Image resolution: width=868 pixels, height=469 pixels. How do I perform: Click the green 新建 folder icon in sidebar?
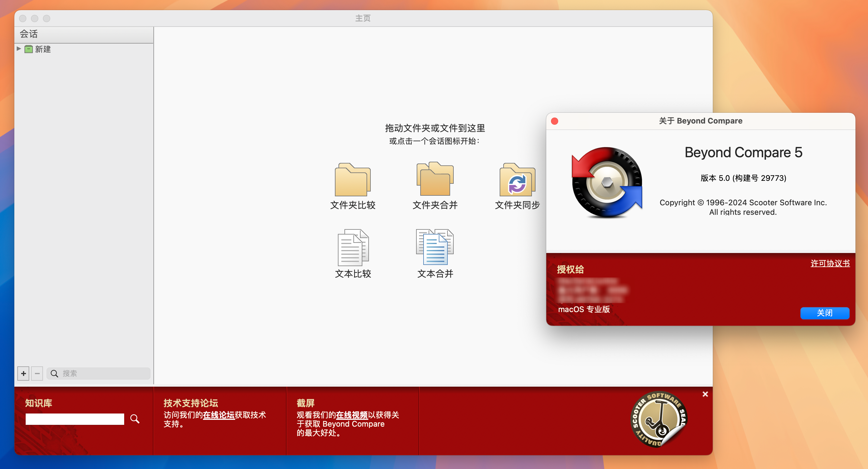pos(29,49)
